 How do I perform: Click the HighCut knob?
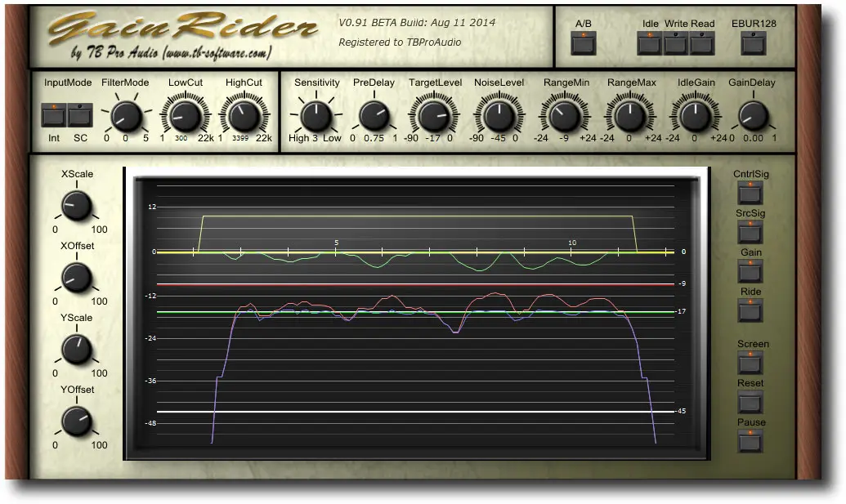tap(244, 116)
